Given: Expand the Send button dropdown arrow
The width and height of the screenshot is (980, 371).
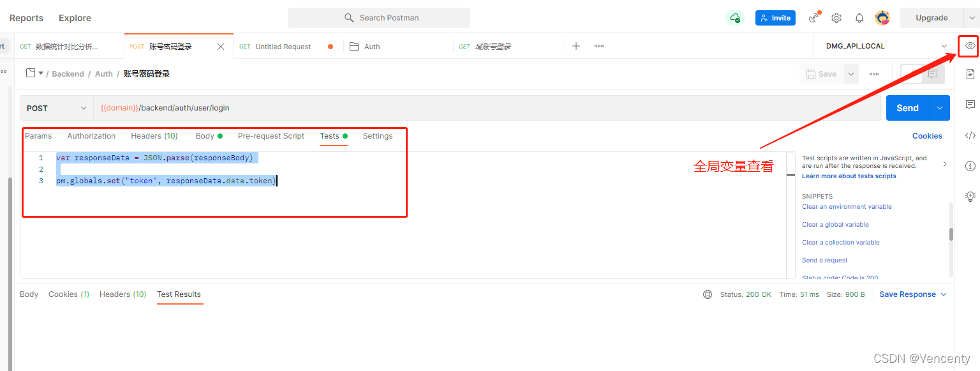Looking at the screenshot, I should tap(939, 108).
